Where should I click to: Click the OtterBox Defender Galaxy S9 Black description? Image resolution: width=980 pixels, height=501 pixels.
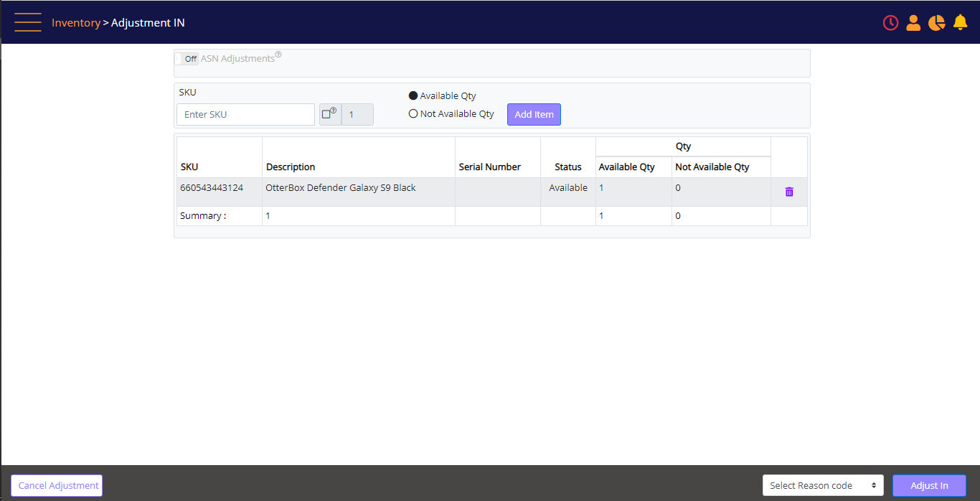pos(341,188)
